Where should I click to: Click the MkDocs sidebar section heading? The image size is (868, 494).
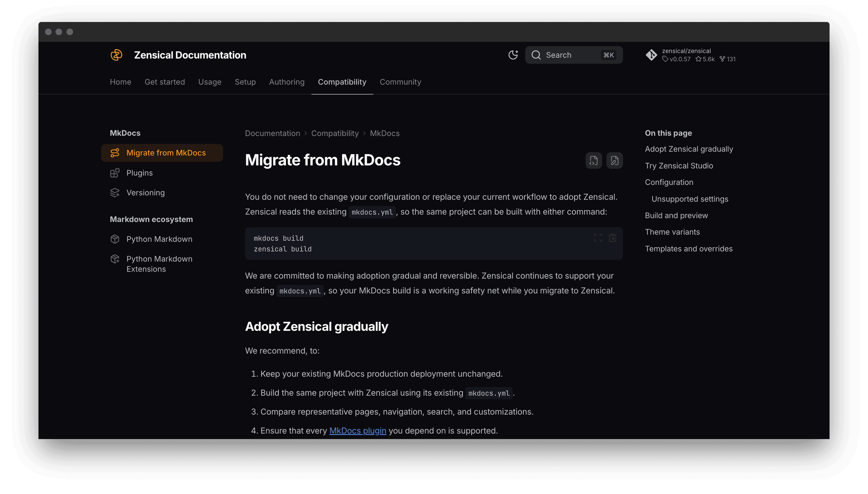[125, 133]
